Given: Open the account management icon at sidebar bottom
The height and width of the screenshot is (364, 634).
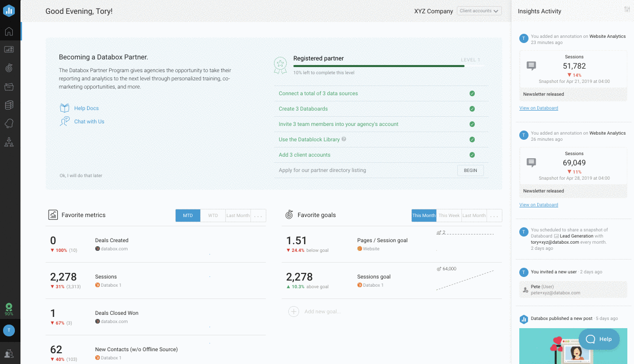Looking at the screenshot, I should point(9,353).
